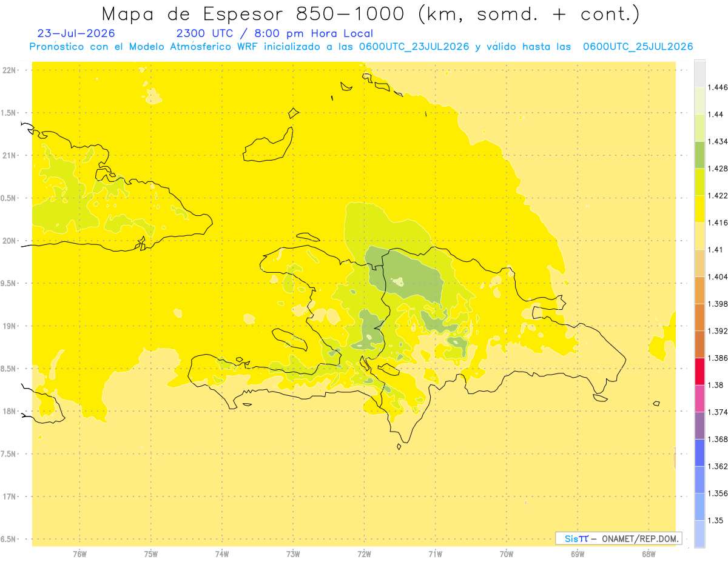Image resolution: width=728 pixels, height=562 pixels.
Task: Click the red legend swatch between 1.38 and 1.386
Action: 699,372
